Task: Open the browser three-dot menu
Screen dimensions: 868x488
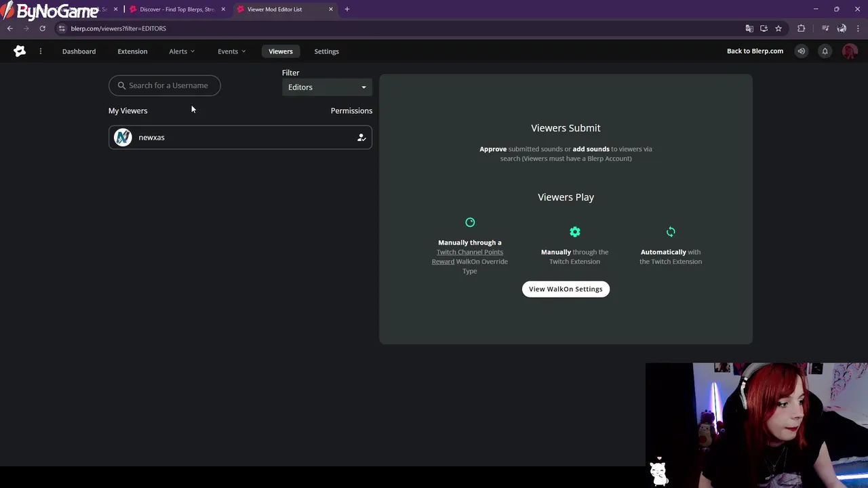Action: [858, 28]
